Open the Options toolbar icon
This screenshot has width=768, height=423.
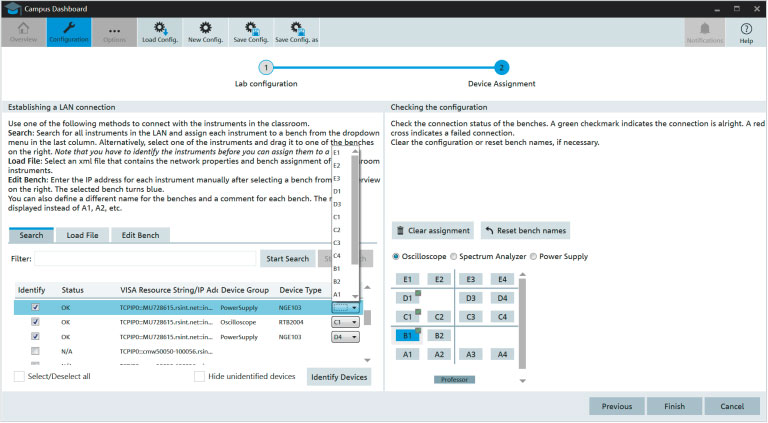tap(114, 32)
